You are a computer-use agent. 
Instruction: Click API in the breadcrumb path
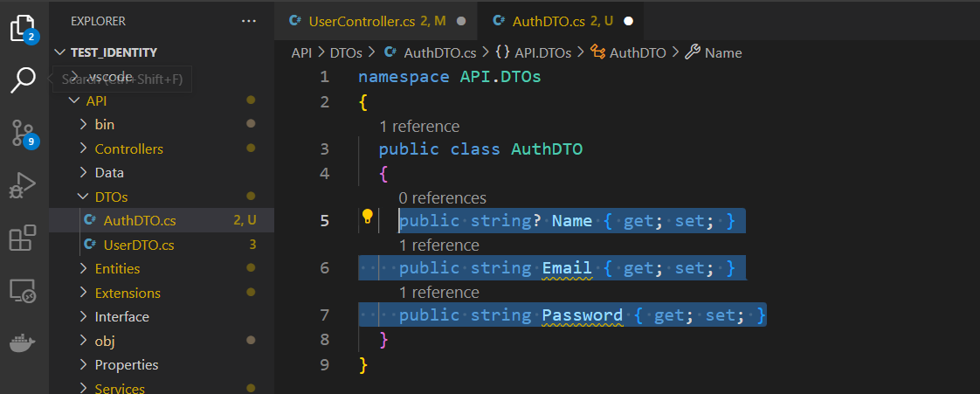pyautogui.click(x=301, y=53)
